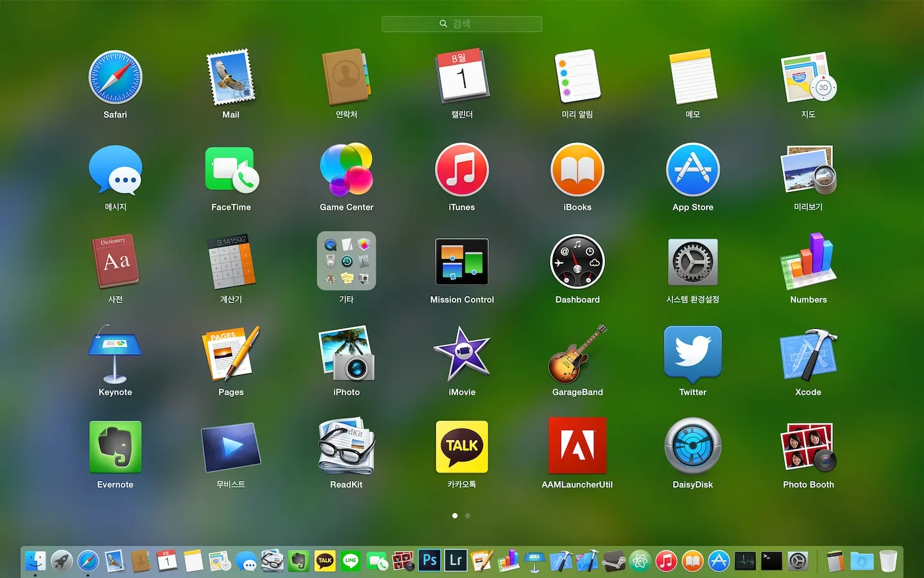Open Photoshop from the Dock
Image resolution: width=924 pixels, height=578 pixels.
pyautogui.click(x=429, y=561)
